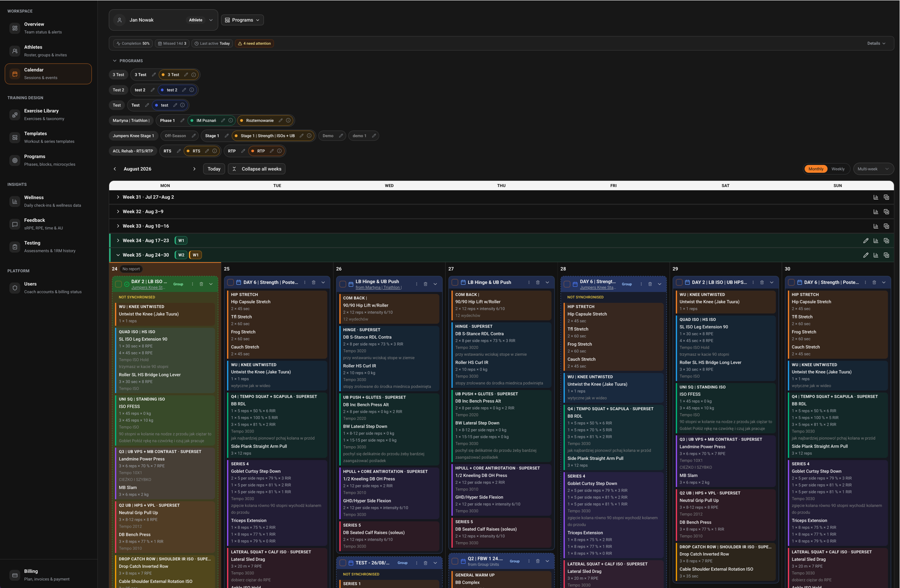
Task: Delete the DAY 2 LB ISO session on the 24th
Action: tap(201, 284)
